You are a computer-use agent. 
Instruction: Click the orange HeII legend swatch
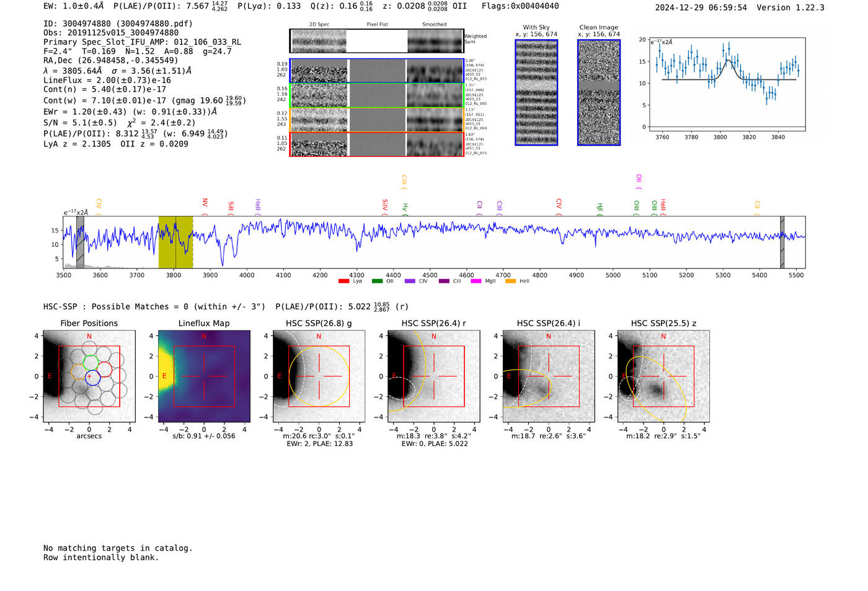tap(511, 281)
